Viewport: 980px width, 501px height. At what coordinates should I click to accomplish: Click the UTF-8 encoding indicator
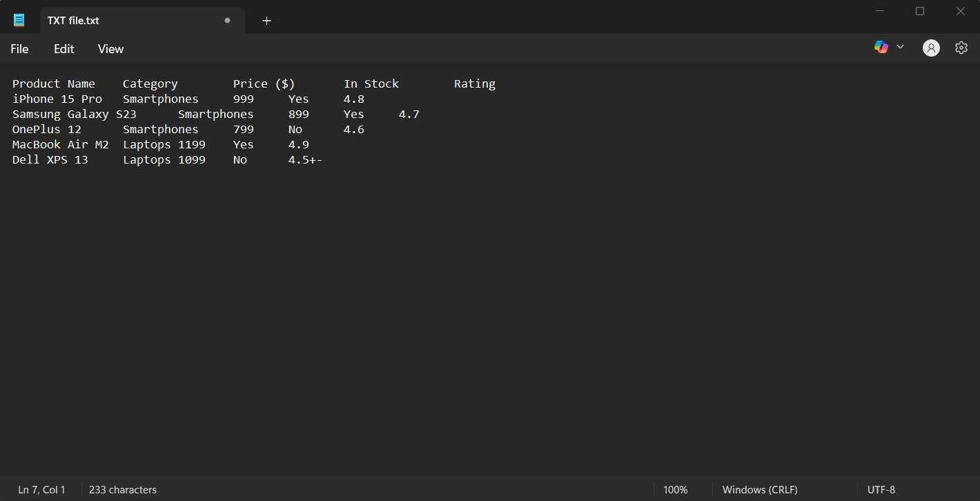point(881,490)
